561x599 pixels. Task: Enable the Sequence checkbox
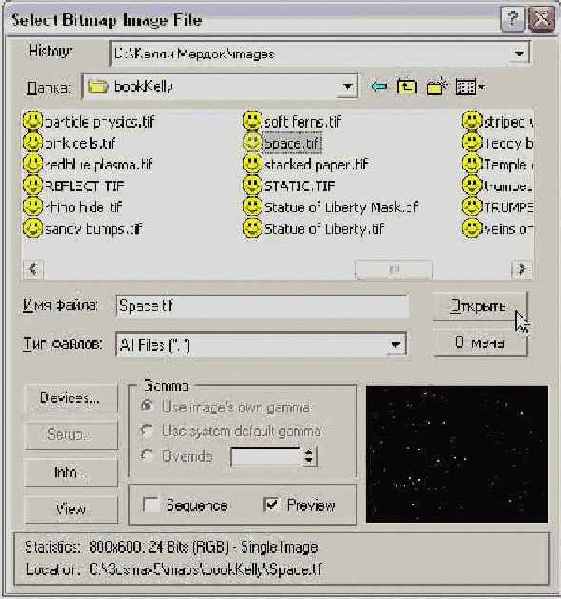click(x=151, y=504)
